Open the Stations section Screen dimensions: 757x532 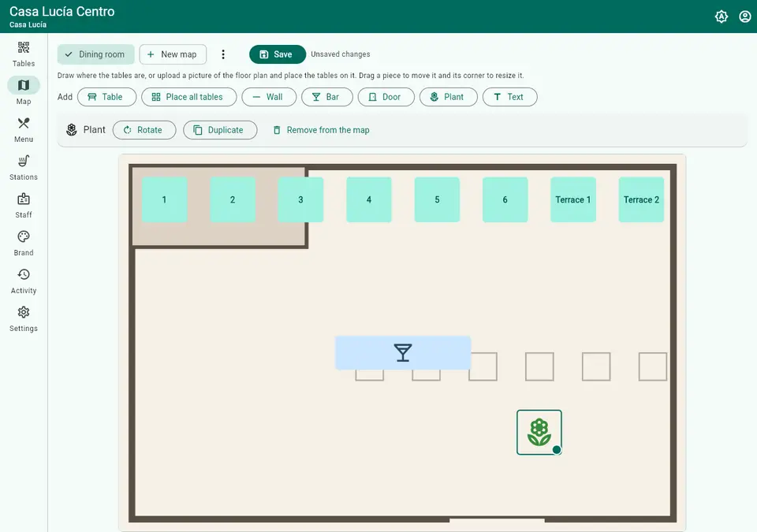[23, 168]
